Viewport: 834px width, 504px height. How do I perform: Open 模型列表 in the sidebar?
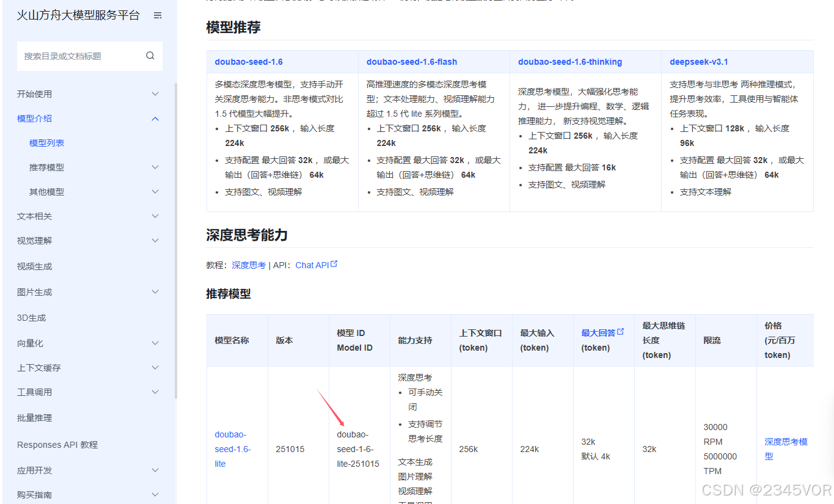47,143
